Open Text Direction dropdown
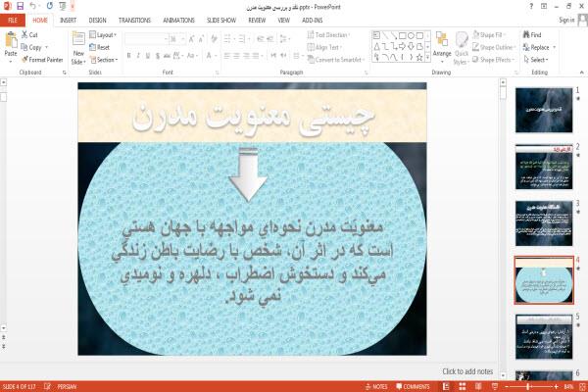This screenshot has height=392, width=588. coord(329,35)
